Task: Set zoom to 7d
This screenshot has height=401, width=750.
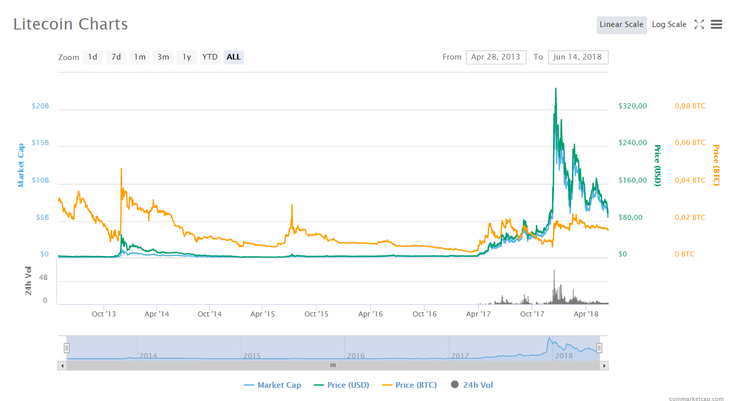Action: coord(116,57)
